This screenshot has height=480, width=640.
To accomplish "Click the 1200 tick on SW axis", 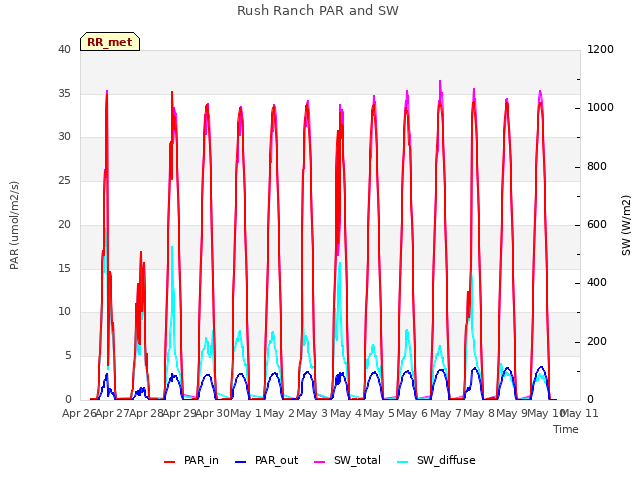I will [600, 49].
